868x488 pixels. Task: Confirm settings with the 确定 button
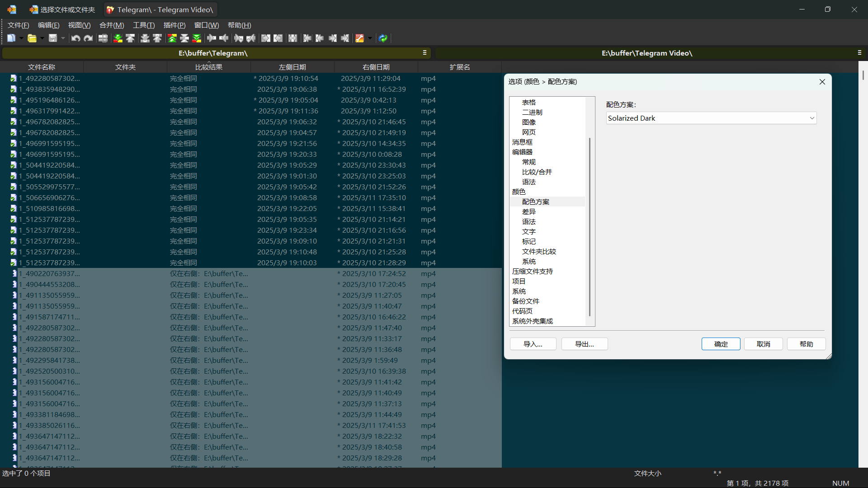pos(721,344)
